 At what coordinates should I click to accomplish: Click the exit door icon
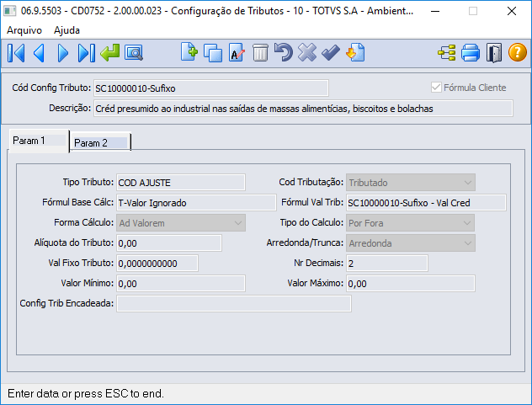tap(494, 52)
